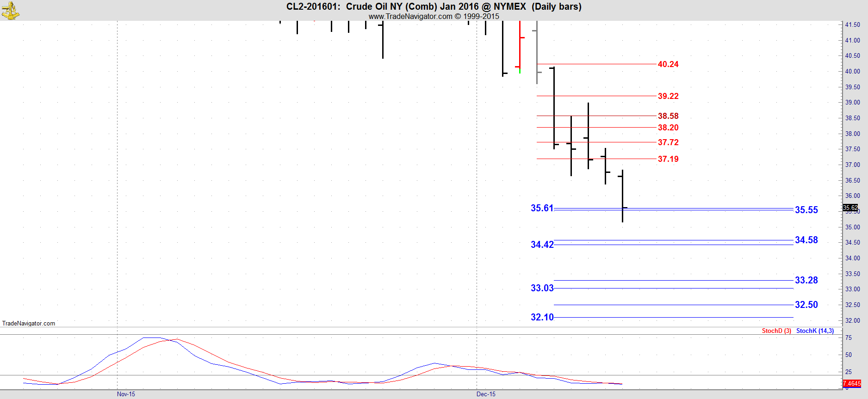This screenshot has height=399, width=868.
Task: Click the Nov-15 date axis label
Action: [126, 394]
